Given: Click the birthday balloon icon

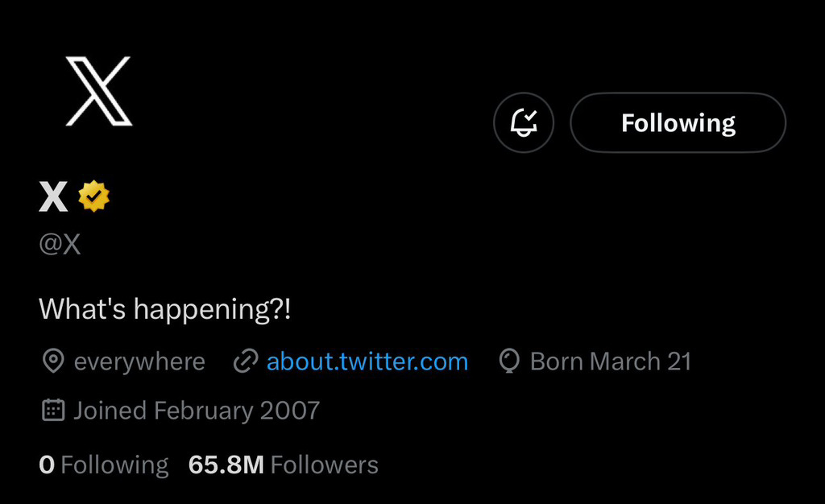Looking at the screenshot, I should (x=509, y=361).
